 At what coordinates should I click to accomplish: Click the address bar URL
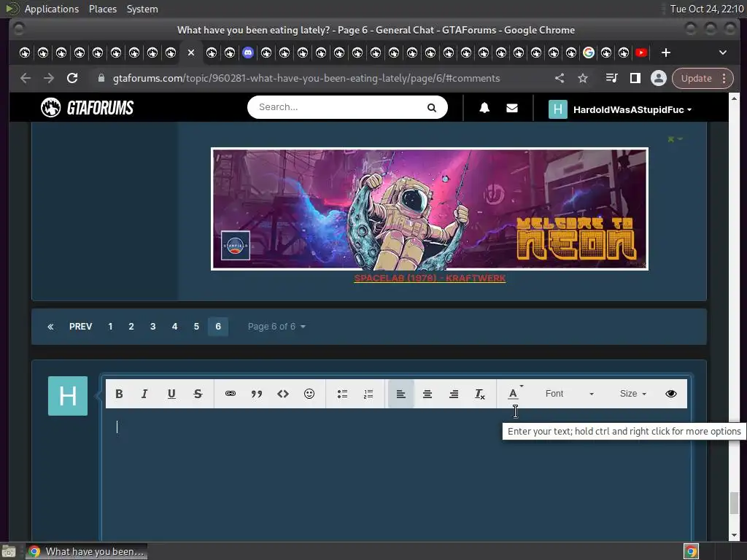coord(306,78)
